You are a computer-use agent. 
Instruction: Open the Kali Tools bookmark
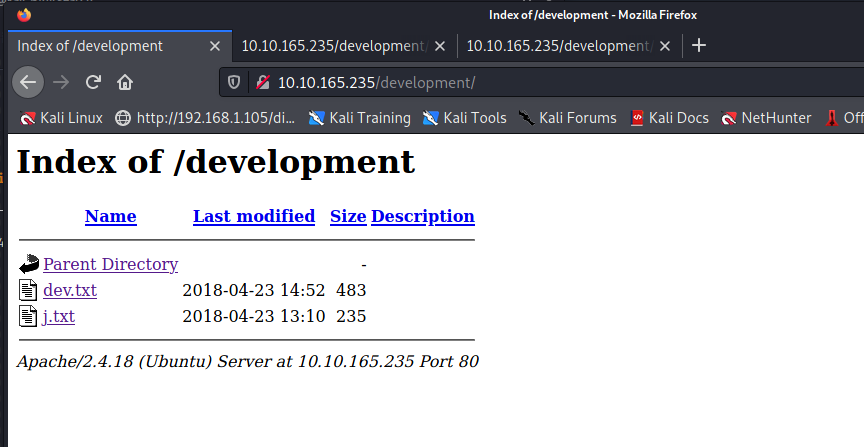(464, 118)
